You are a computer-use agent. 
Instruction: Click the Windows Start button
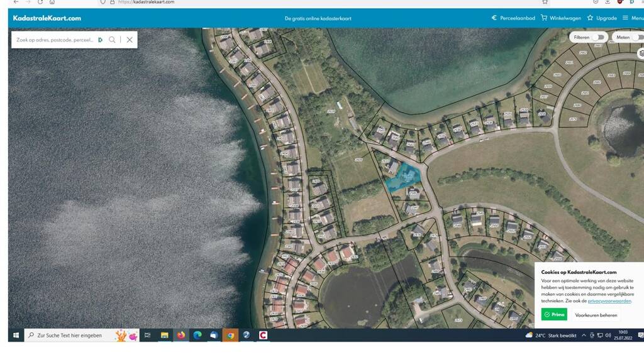point(15,335)
